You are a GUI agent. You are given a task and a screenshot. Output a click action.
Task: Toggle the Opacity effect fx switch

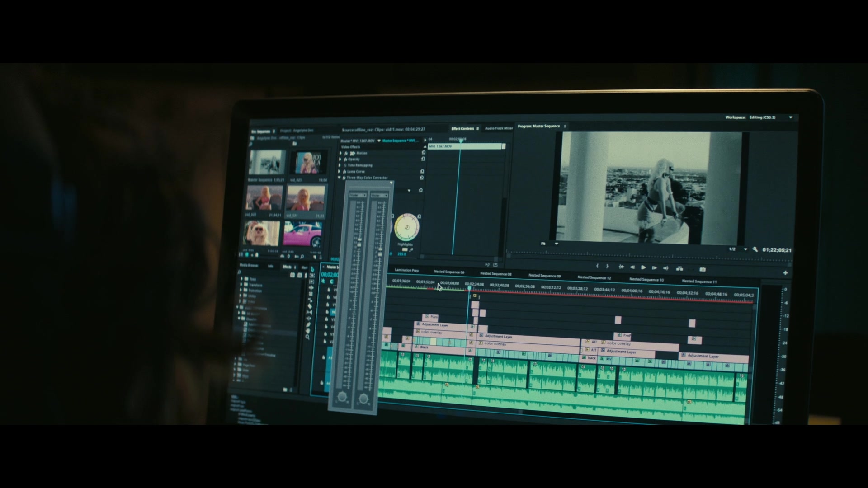point(346,159)
